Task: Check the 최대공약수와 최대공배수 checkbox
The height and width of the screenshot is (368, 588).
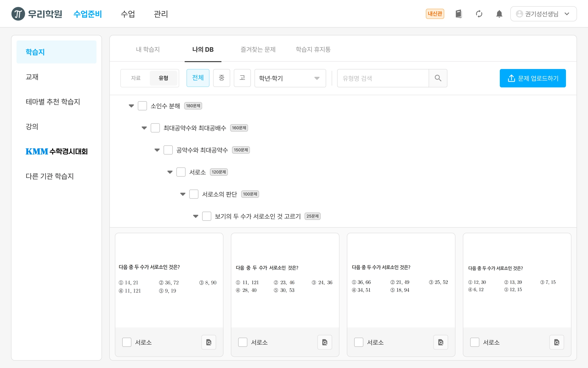Action: coord(155,128)
